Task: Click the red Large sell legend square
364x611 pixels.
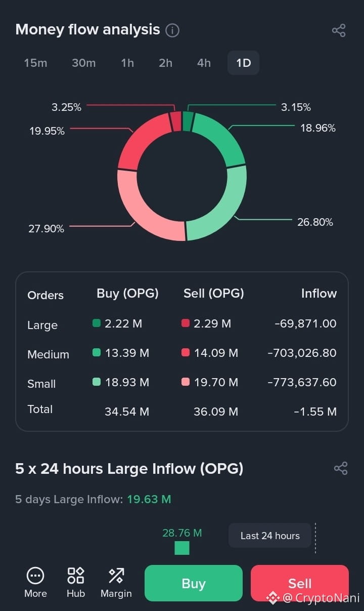Action: pyautogui.click(x=186, y=323)
